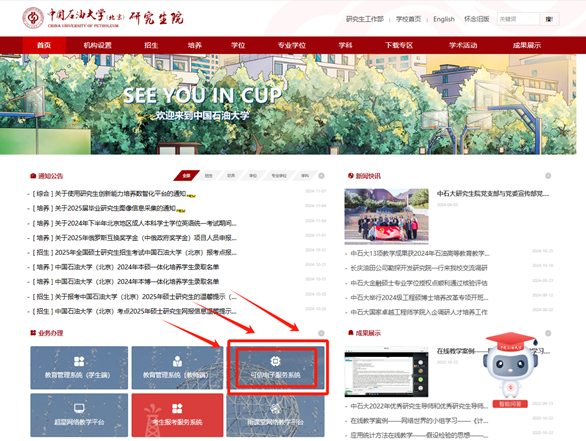Expand more items in 通知公告
The width and height of the screenshot is (586, 441).
click(x=321, y=176)
